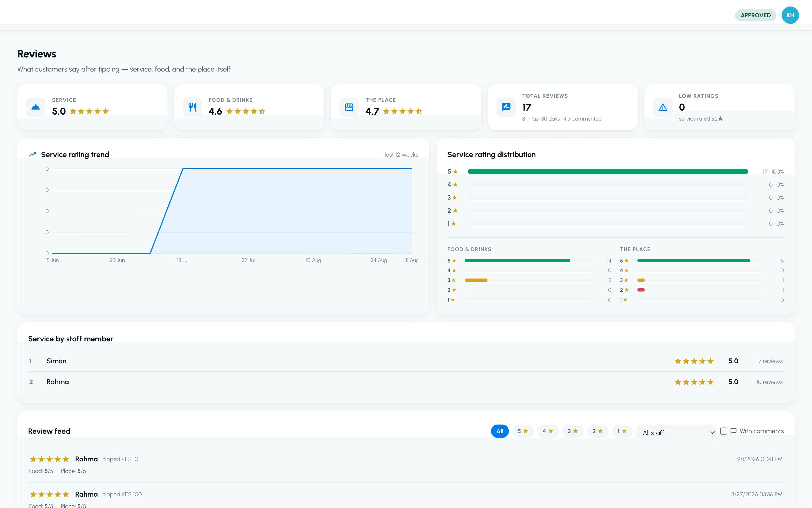The width and height of the screenshot is (812, 508).
Task: Click the APPROVED status badge
Action: click(755, 15)
